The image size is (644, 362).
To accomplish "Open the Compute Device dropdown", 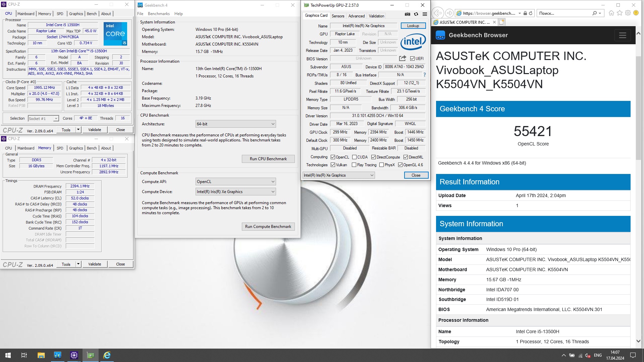I will pos(235,192).
